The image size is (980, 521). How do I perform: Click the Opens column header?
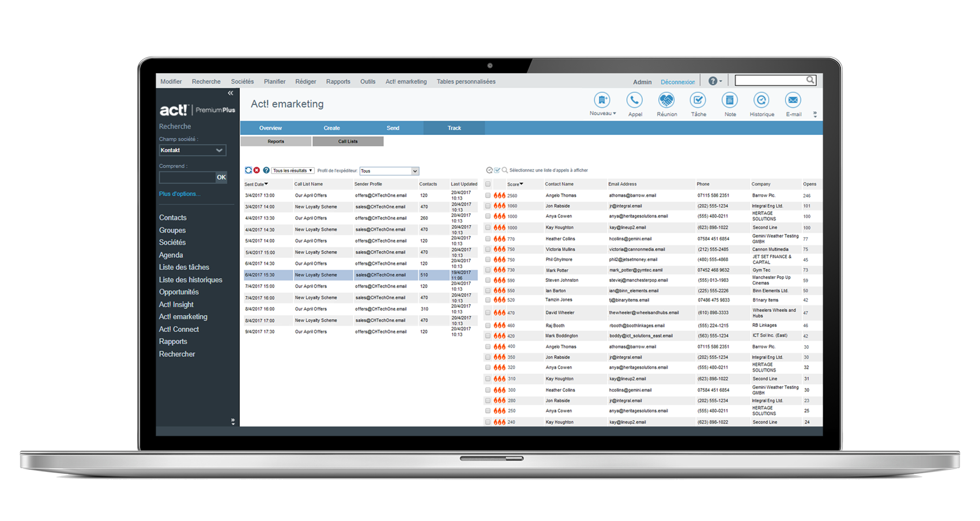pos(810,184)
